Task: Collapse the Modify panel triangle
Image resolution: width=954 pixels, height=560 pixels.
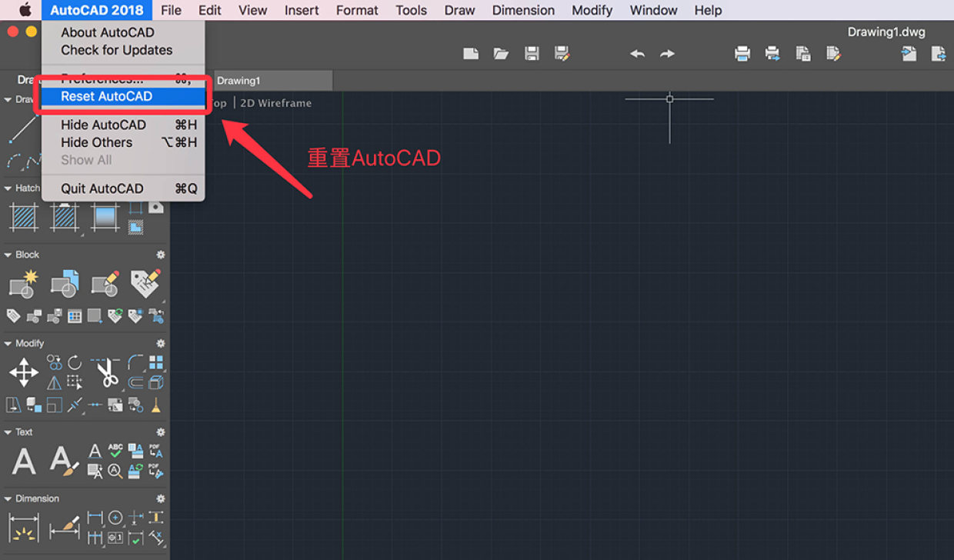Action: pos(8,343)
